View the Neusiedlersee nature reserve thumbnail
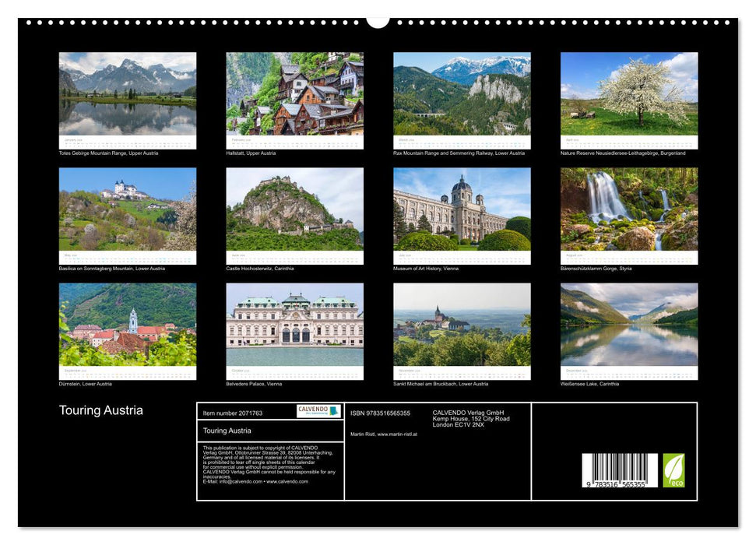The image size is (756, 545). pyautogui.click(x=628, y=98)
